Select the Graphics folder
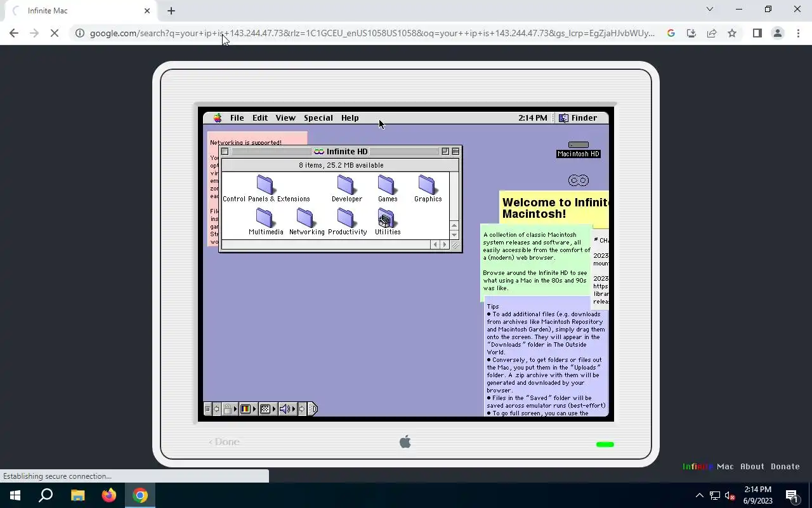This screenshot has width=812, height=508. (x=428, y=189)
